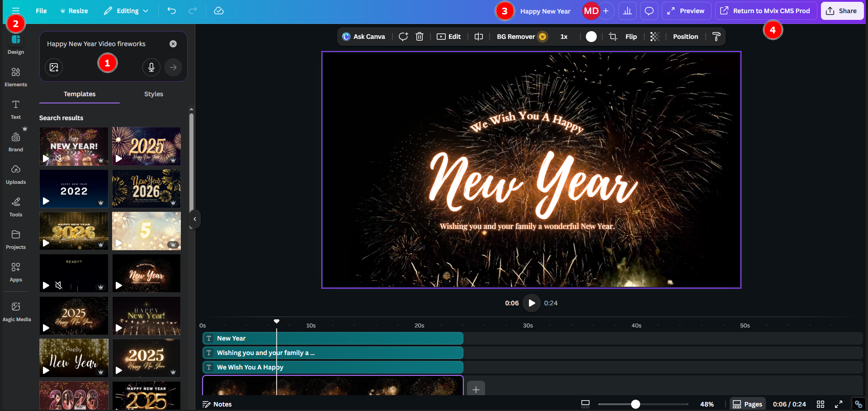Click the Happy New Year Video fireworks search field
This screenshot has width=868, height=411.
[x=96, y=44]
